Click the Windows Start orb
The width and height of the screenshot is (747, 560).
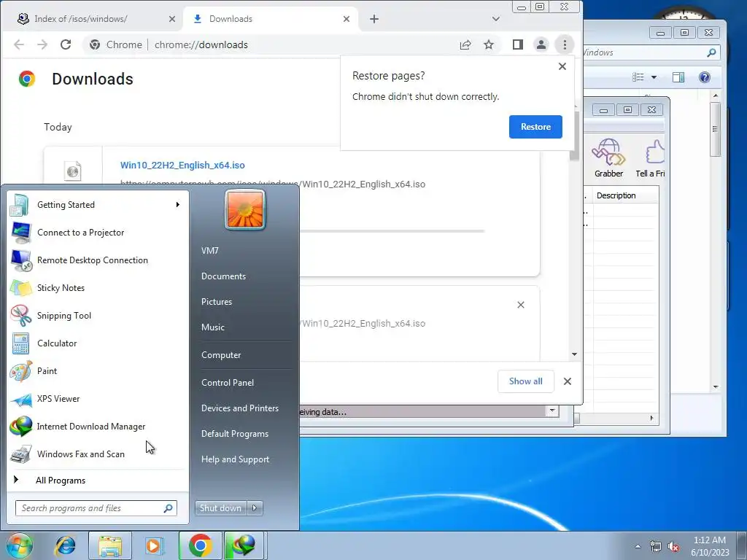(x=20, y=545)
